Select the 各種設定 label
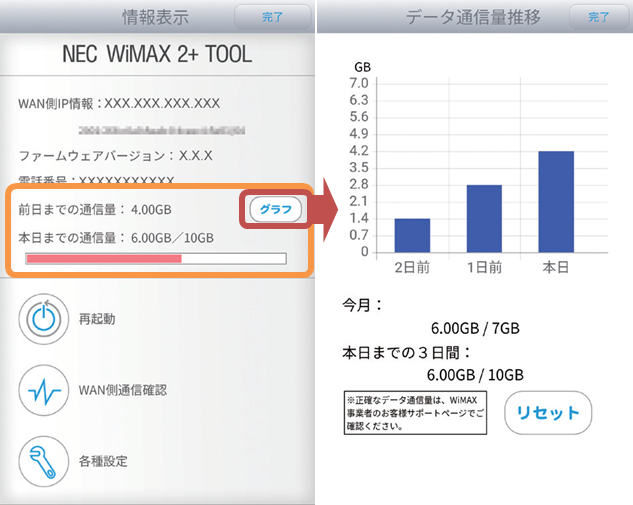Screen dimensions: 633x505 [x=103, y=461]
